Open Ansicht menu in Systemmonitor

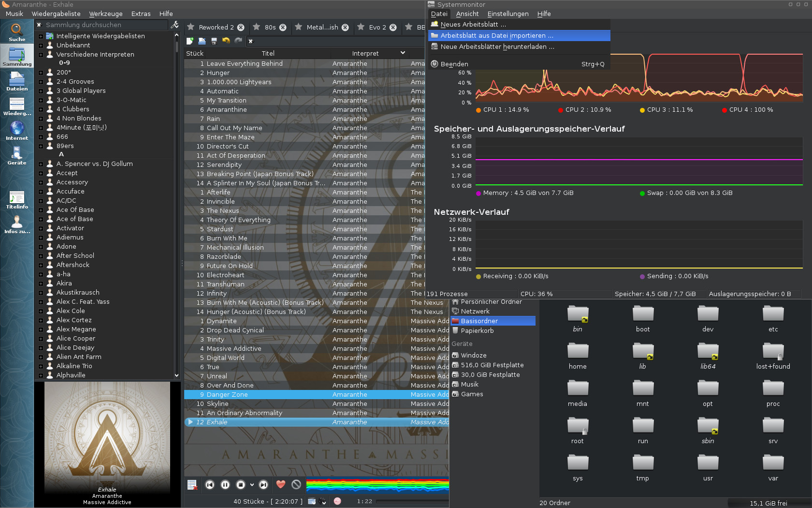click(467, 14)
